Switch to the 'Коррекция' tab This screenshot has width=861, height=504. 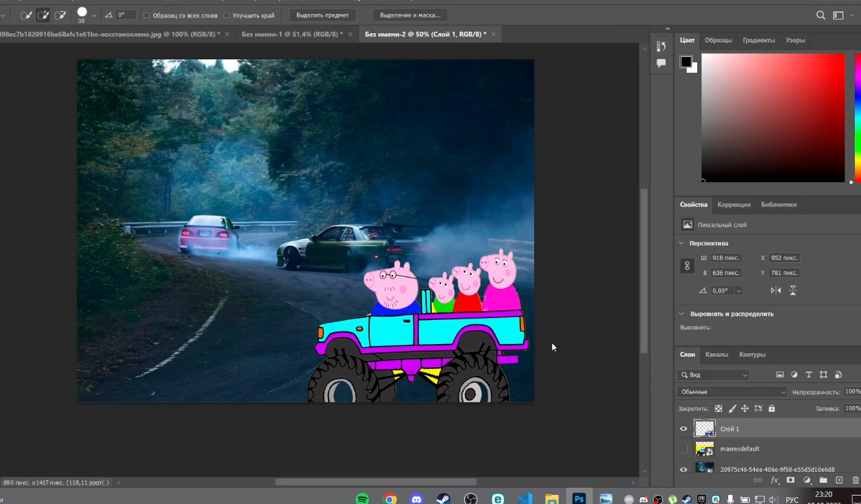tap(734, 205)
